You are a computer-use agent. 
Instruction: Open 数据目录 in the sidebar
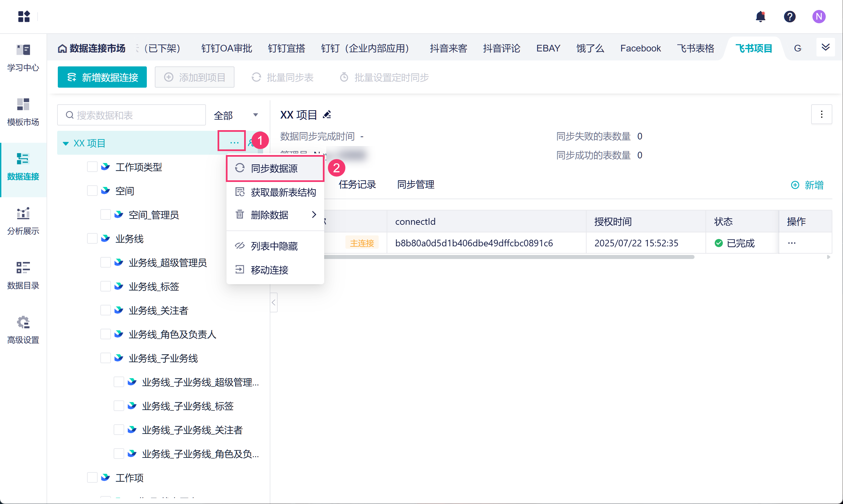(23, 275)
